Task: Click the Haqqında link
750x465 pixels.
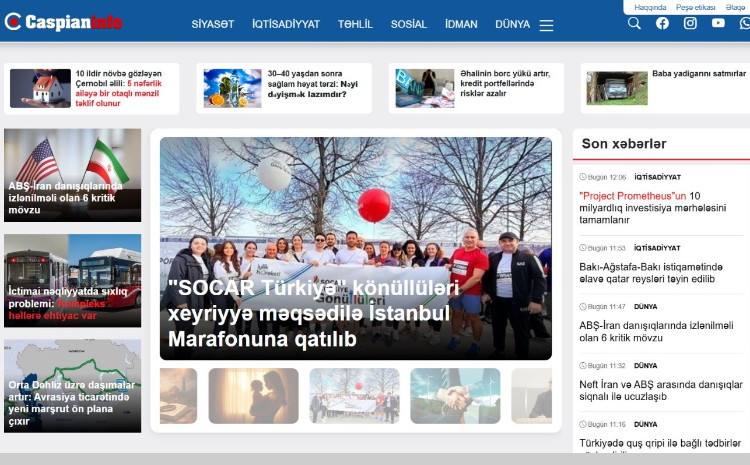Action: 650,7
